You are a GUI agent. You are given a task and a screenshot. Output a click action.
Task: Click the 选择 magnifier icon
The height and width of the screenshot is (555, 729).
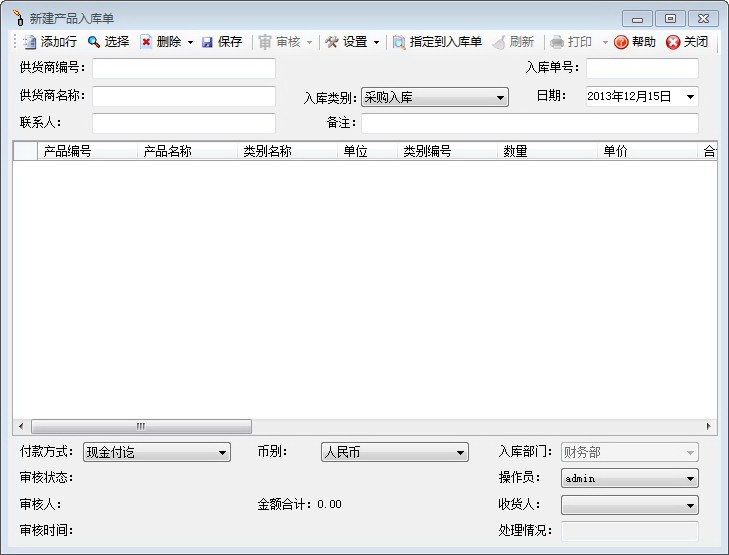coord(93,42)
